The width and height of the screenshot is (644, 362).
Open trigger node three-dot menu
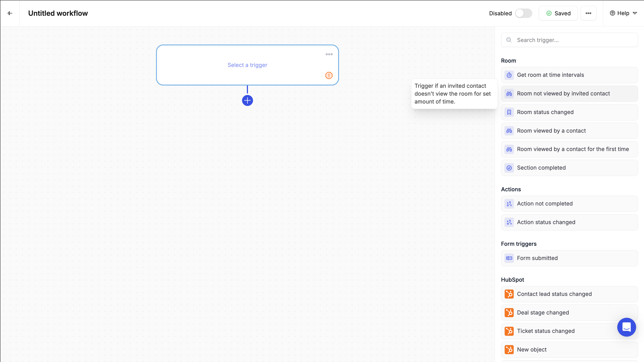[329, 54]
